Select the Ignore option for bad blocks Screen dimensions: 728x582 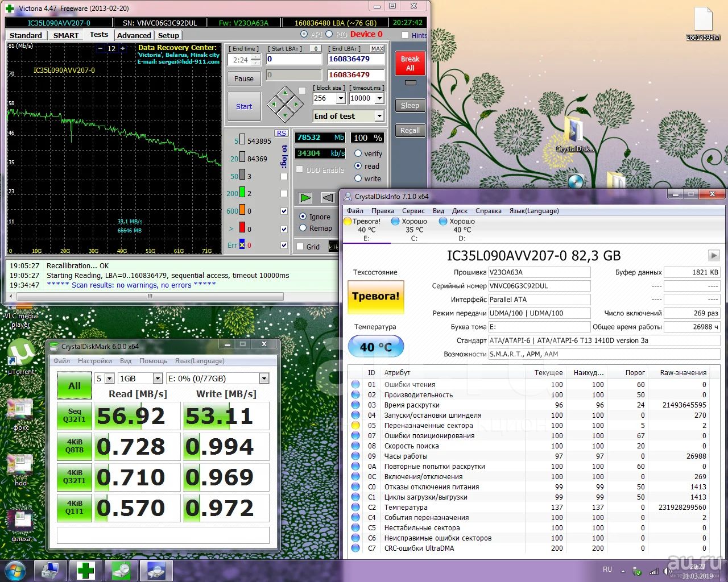pyautogui.click(x=303, y=217)
